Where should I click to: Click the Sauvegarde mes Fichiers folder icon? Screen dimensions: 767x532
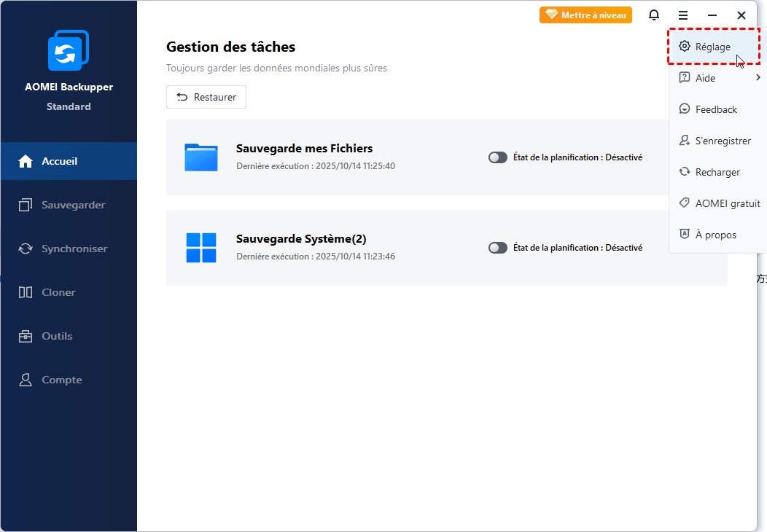pos(201,157)
